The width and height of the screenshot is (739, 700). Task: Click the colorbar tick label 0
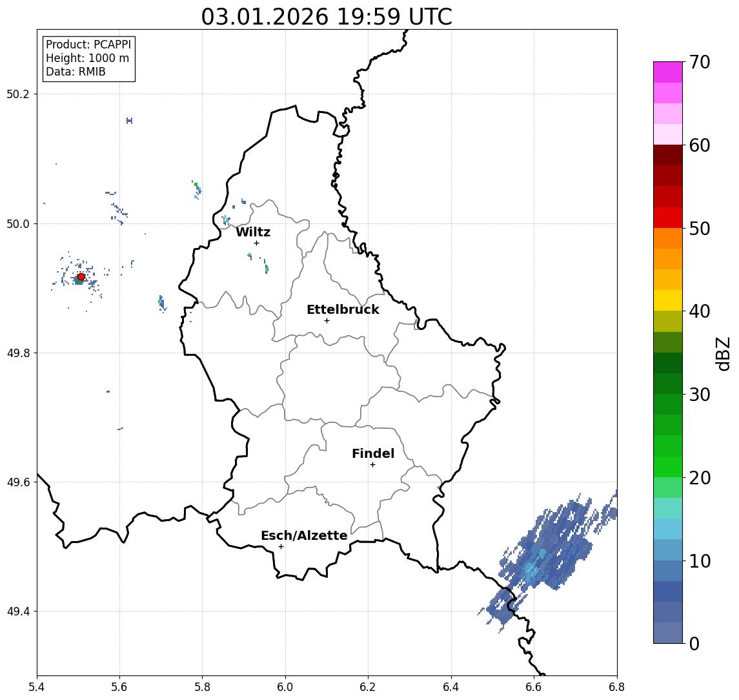click(x=694, y=644)
